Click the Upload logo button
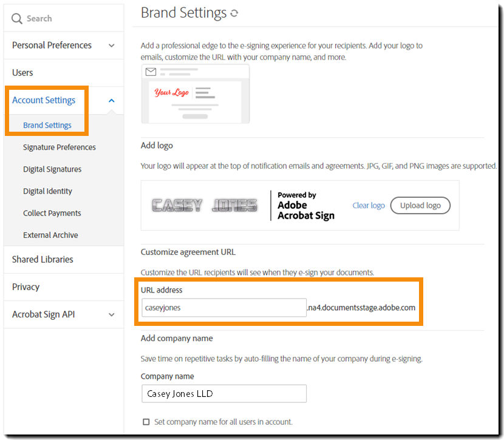Screen dimensions: 504x440 point(420,206)
